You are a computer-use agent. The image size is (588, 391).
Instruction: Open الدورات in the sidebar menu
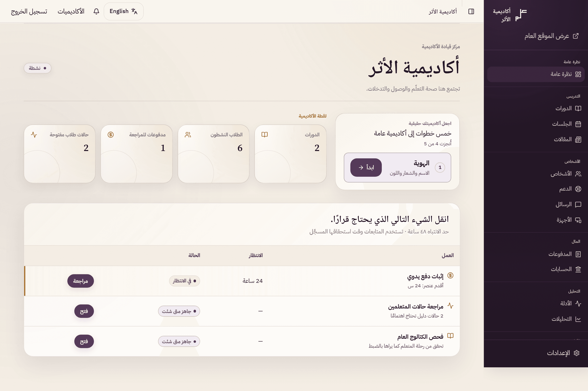pyautogui.click(x=536, y=109)
